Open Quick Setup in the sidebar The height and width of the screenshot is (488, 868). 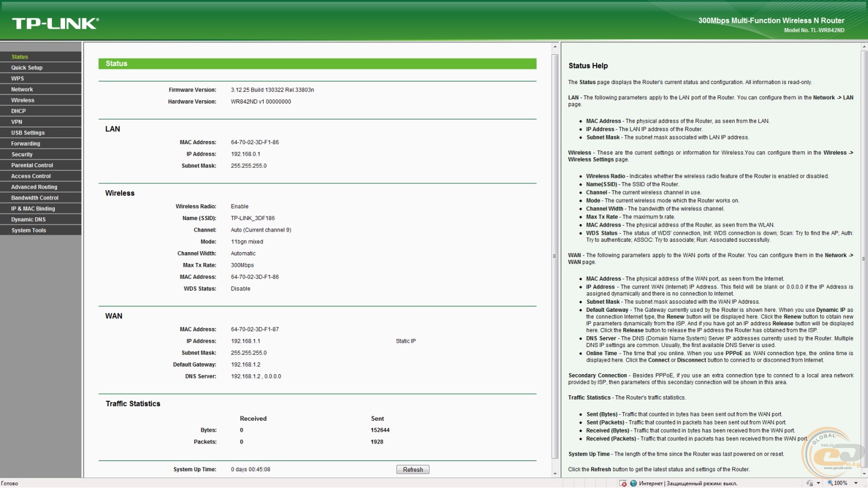(x=41, y=68)
